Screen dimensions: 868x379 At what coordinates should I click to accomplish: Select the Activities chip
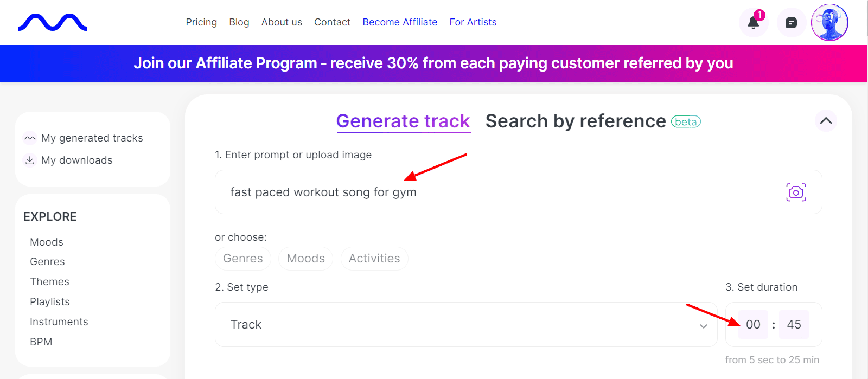click(374, 259)
